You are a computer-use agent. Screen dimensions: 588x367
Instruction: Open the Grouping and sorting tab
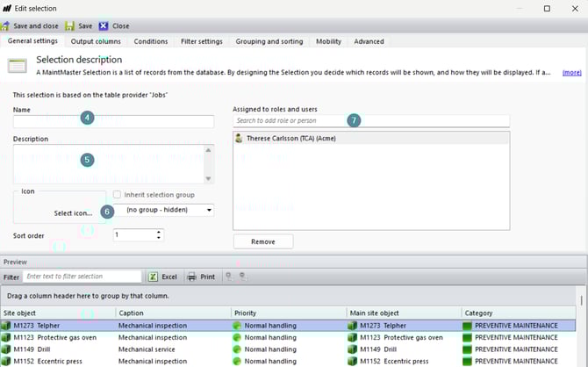click(x=269, y=41)
